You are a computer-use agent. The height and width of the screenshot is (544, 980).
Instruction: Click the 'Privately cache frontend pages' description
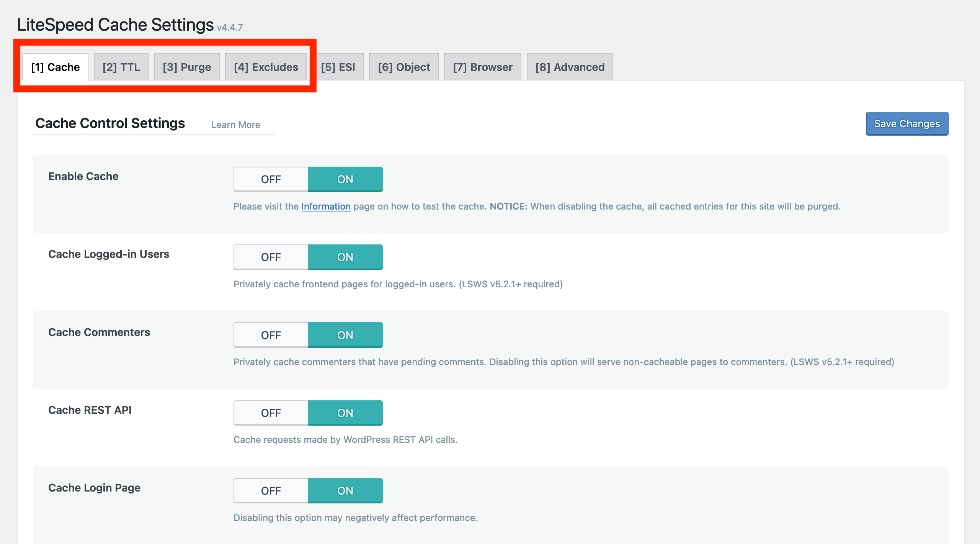pyautogui.click(x=398, y=284)
